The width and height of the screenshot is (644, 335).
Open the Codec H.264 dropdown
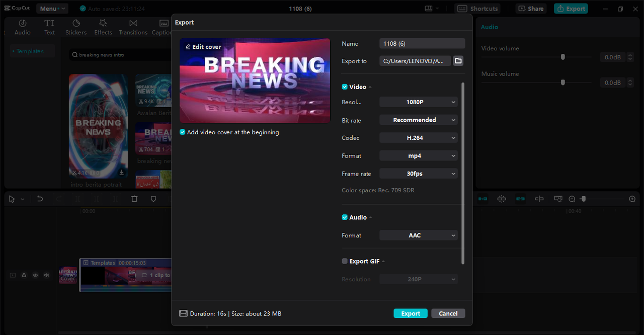(419, 138)
